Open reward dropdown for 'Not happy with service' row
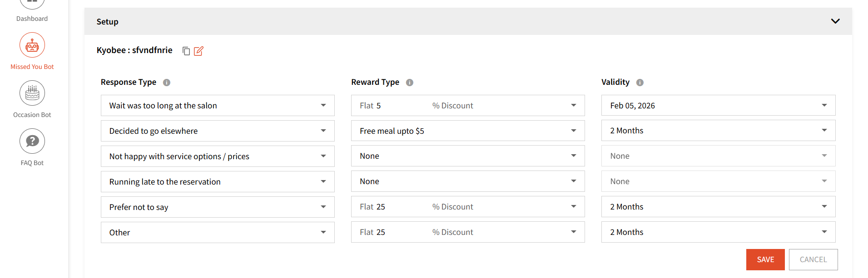Screen dimensions: 868x278 [x=468, y=156]
